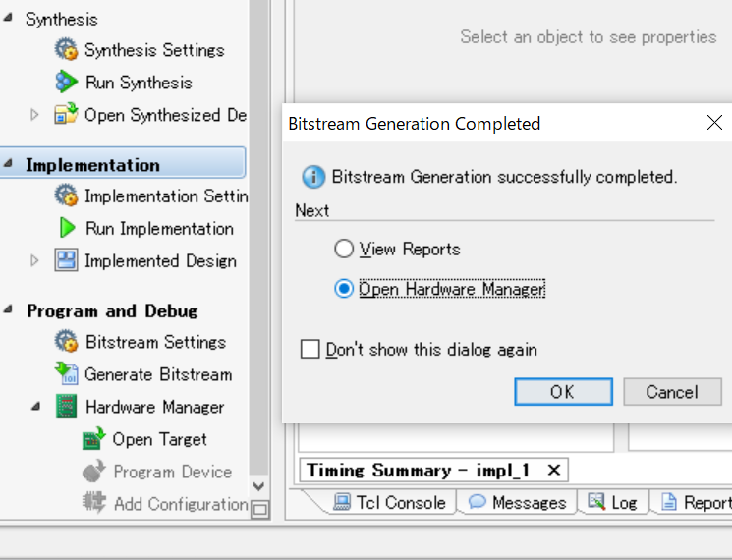Image resolution: width=732 pixels, height=560 pixels.
Task: Expand the Implemented Design tree node
Action: pyautogui.click(x=35, y=260)
